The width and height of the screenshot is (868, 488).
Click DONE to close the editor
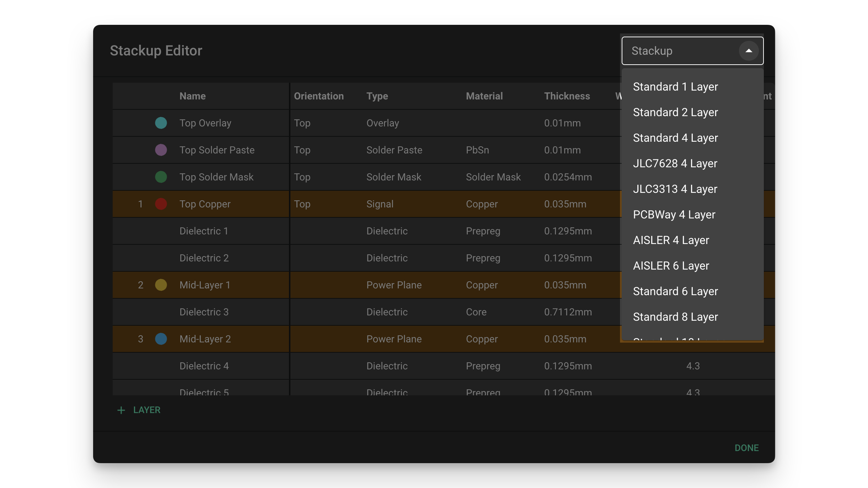coord(746,448)
